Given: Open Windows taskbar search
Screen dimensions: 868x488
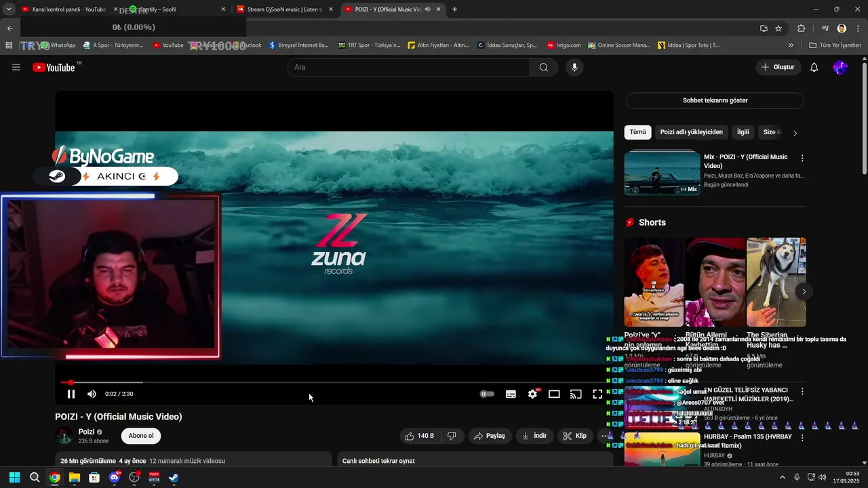Looking at the screenshot, I should tap(35, 477).
